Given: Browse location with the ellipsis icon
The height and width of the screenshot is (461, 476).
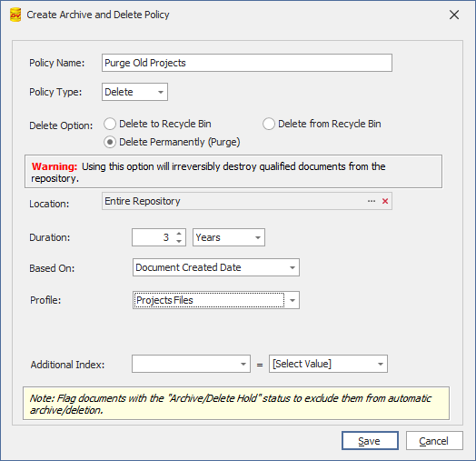Looking at the screenshot, I should click(372, 201).
